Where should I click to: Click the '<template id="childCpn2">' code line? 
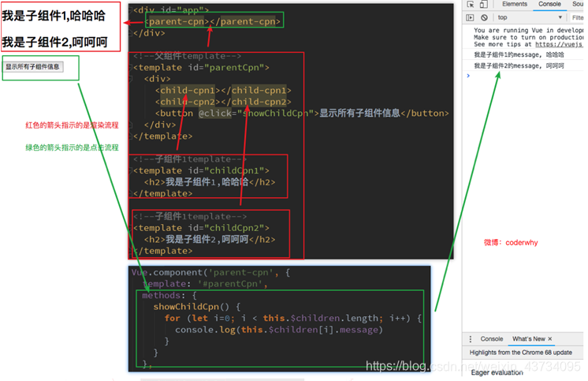pyautogui.click(x=201, y=228)
